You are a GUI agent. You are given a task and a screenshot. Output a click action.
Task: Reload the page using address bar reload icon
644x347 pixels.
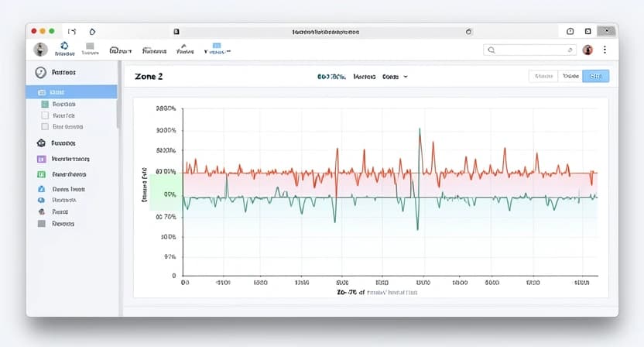point(468,32)
